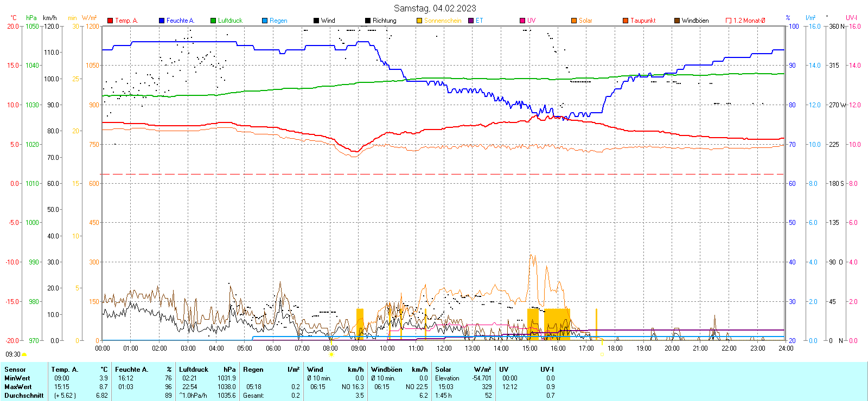Click the yellow sunrise marker below 08:00

(331, 354)
